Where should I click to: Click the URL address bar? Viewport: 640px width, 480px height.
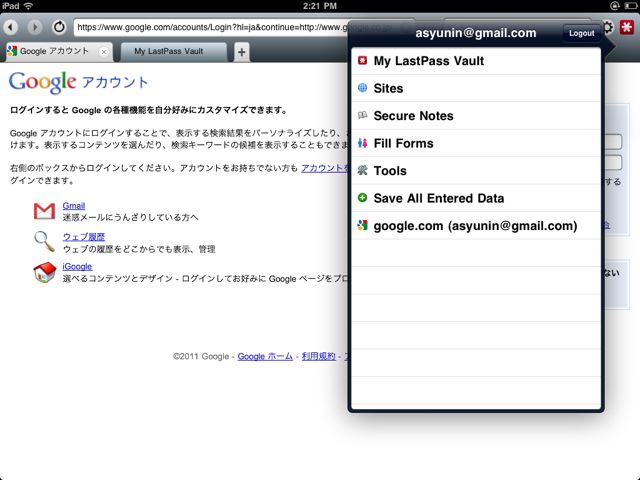click(210, 27)
